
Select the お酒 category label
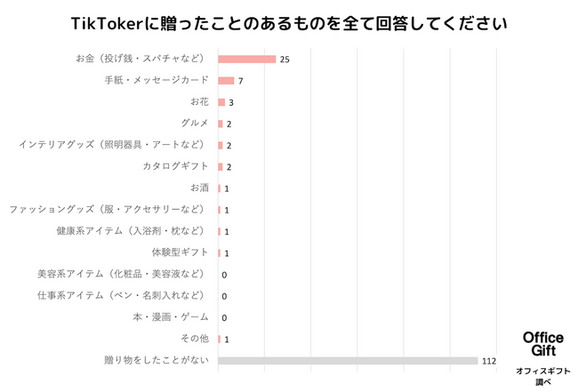tap(199, 188)
